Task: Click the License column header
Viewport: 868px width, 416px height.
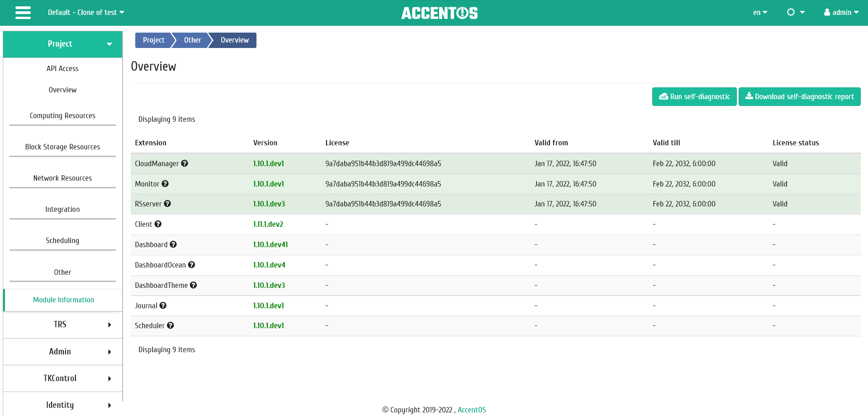Action: pos(337,143)
